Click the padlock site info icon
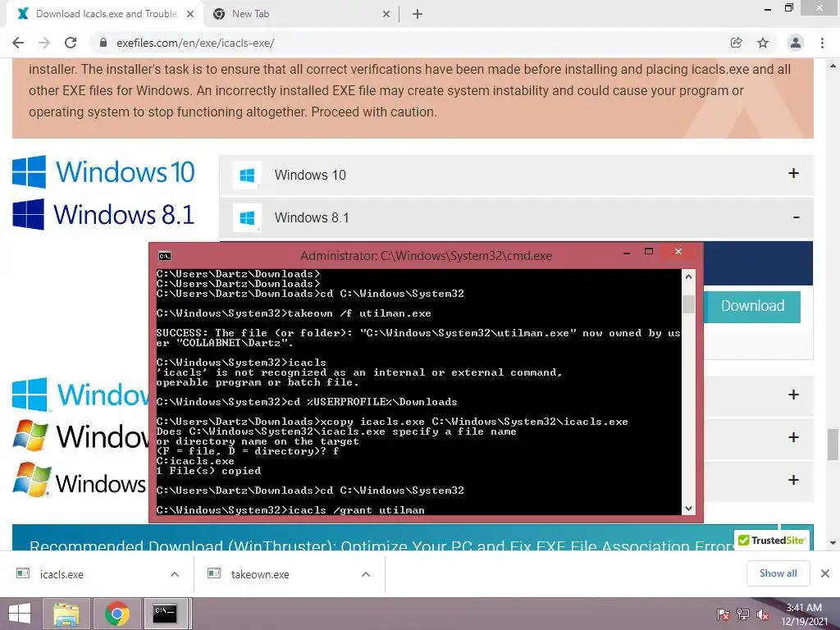The width and height of the screenshot is (840, 630). 103,43
